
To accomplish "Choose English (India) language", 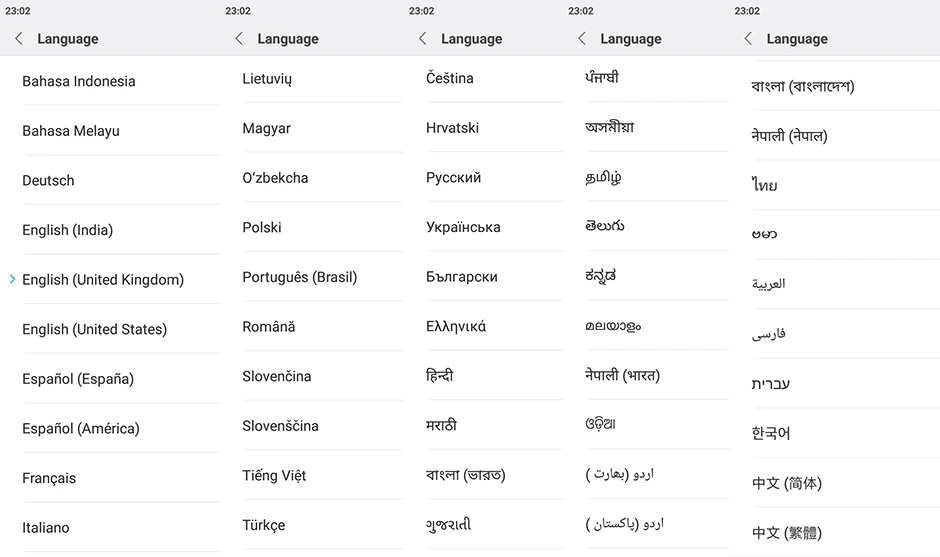I will click(114, 230).
